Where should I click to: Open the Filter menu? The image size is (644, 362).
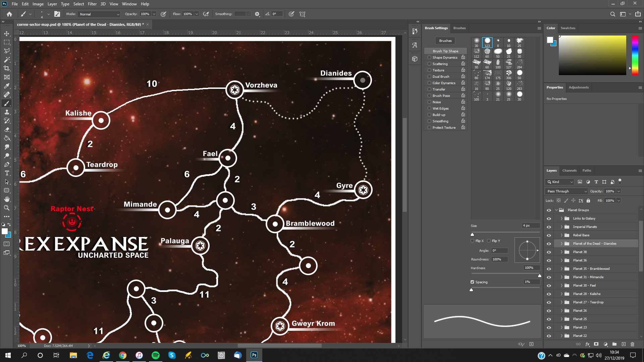(92, 4)
